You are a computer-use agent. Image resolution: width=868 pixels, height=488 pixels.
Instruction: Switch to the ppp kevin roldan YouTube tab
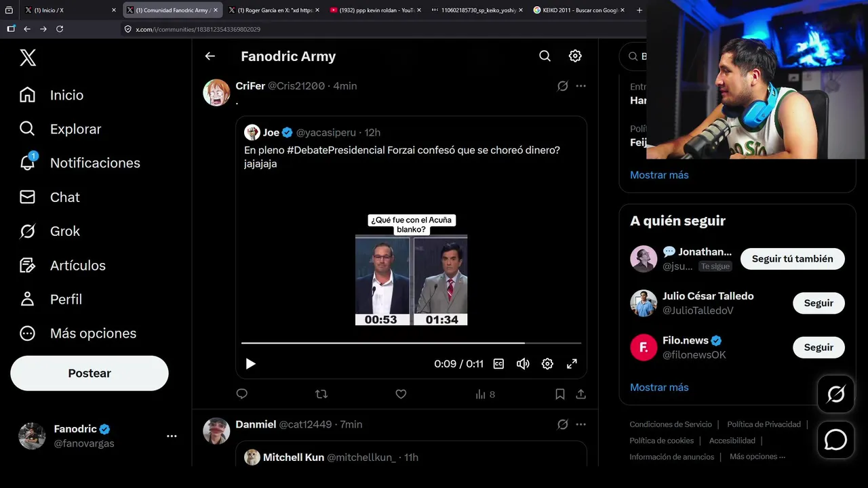point(374,10)
